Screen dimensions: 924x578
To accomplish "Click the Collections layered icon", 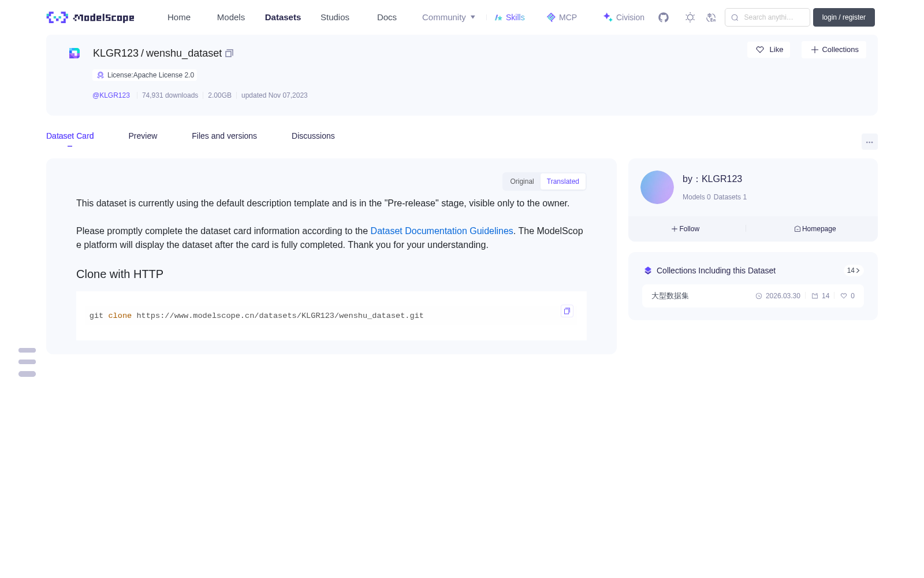I will (x=648, y=271).
